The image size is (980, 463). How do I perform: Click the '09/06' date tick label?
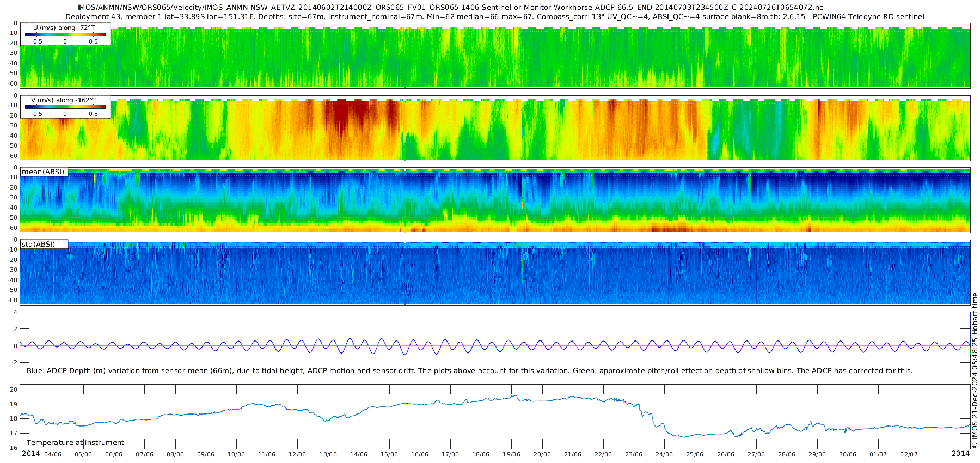click(206, 454)
